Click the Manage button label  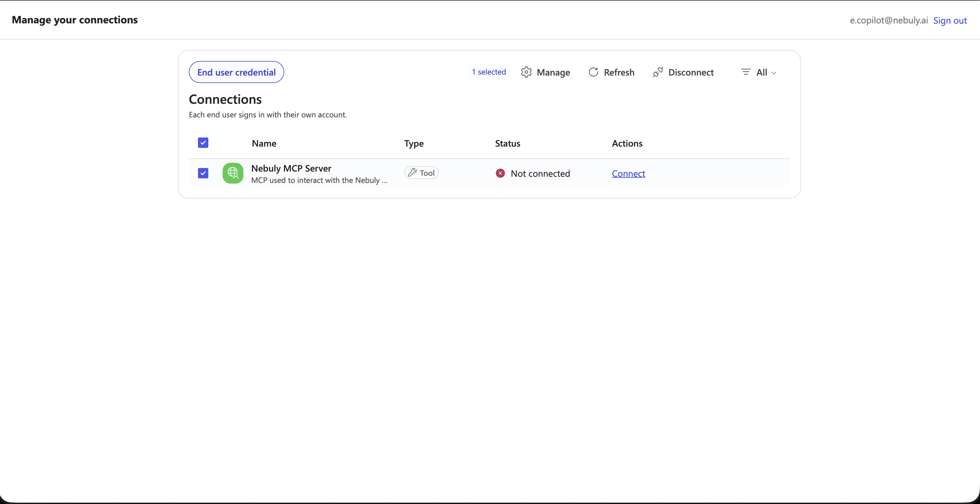coord(553,73)
